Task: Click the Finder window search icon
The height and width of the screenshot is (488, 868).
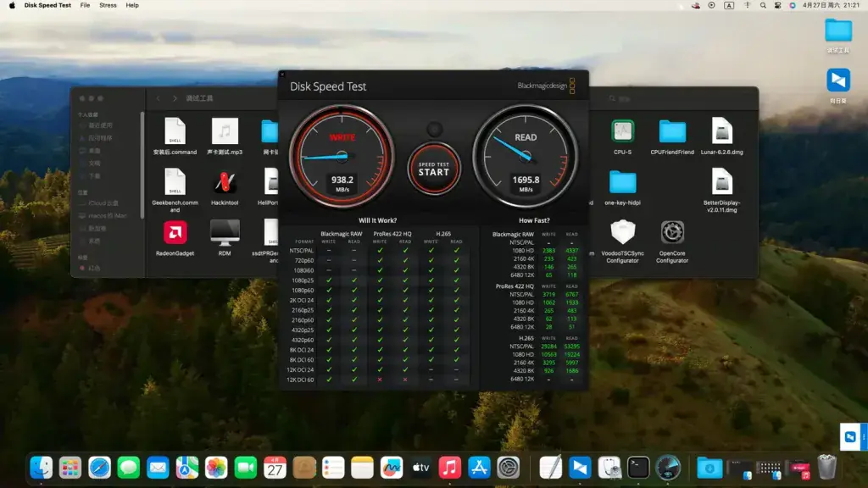Action: click(x=612, y=98)
